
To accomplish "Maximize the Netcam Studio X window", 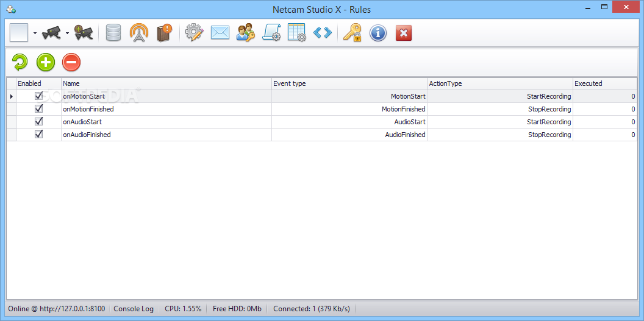I will [604, 7].
